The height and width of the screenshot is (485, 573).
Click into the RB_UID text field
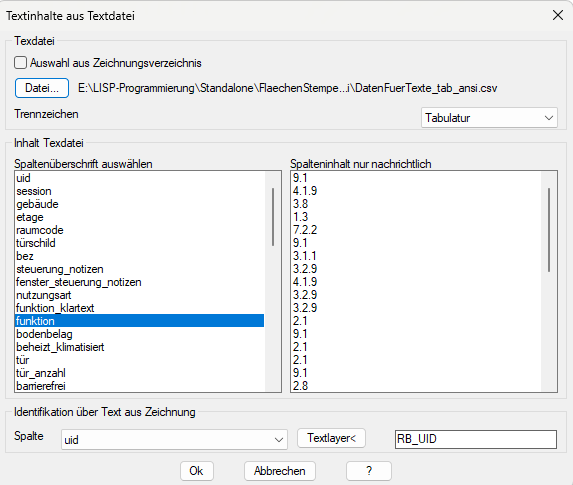click(x=476, y=439)
